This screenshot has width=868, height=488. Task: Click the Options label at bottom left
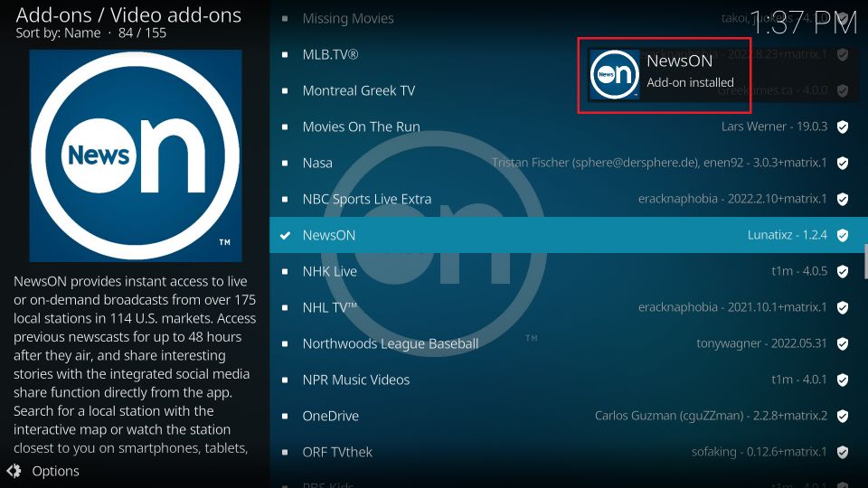(x=55, y=471)
